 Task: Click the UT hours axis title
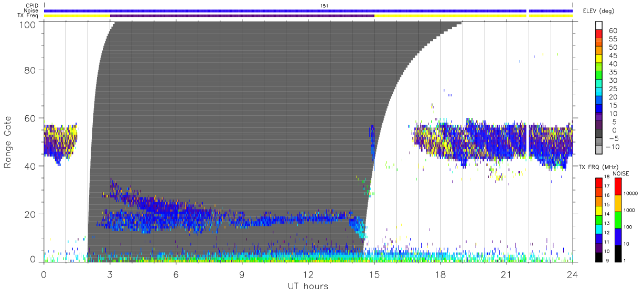pyautogui.click(x=308, y=287)
